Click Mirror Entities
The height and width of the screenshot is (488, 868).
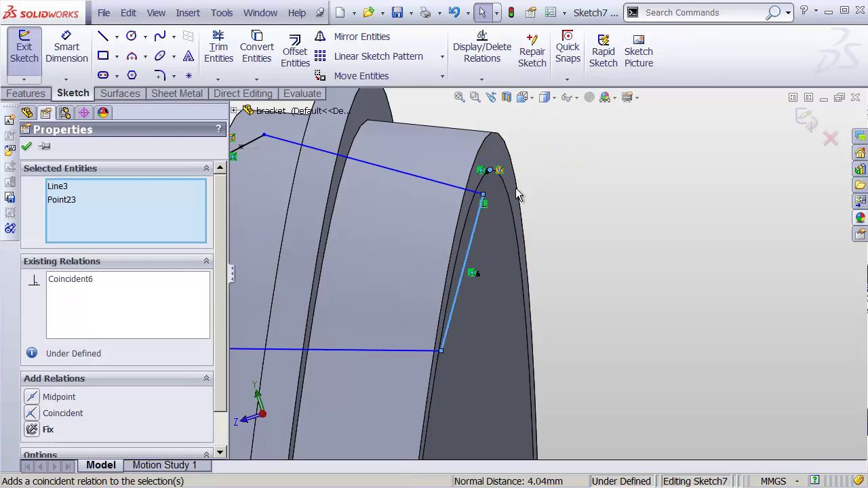(x=353, y=37)
